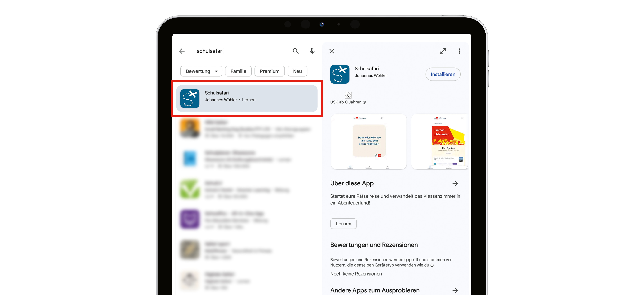The image size is (644, 295).
Task: Open the Bewertung filter dropdown
Action: click(x=201, y=71)
